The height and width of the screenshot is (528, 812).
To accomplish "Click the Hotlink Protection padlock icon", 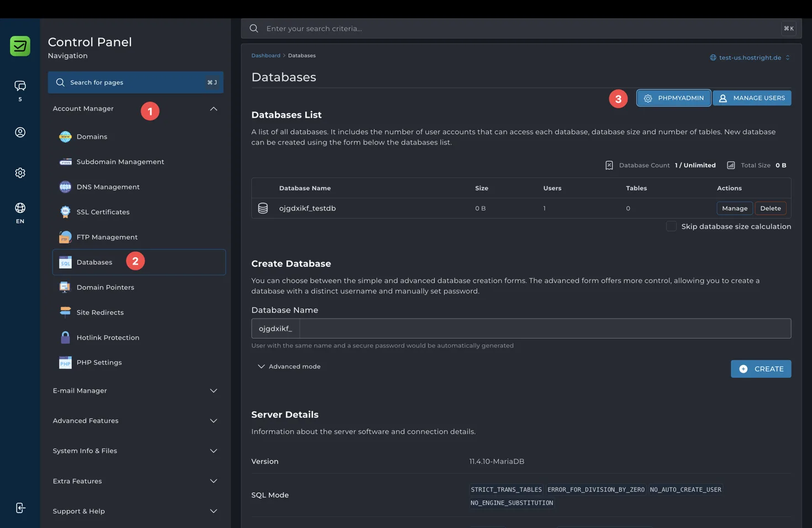I will (x=65, y=337).
